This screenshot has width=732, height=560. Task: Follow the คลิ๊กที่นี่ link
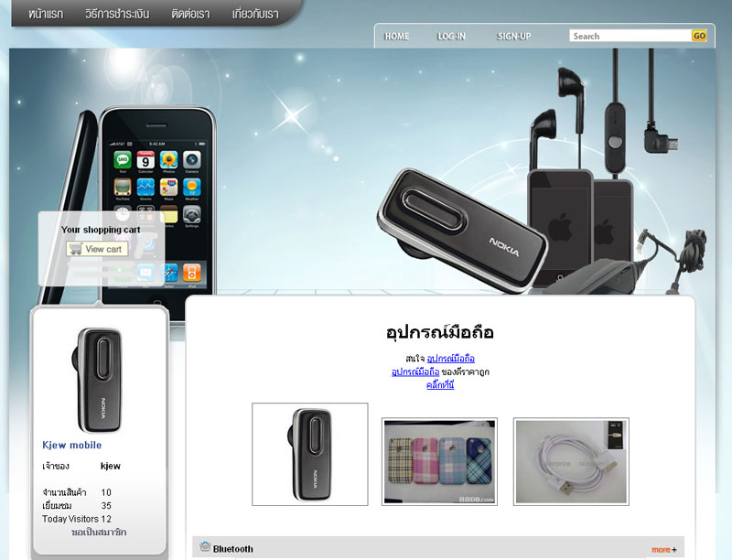(x=440, y=385)
